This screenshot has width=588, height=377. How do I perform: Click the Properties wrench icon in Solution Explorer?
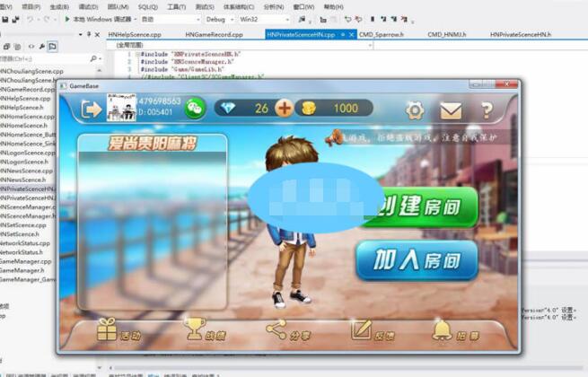(x=42, y=47)
